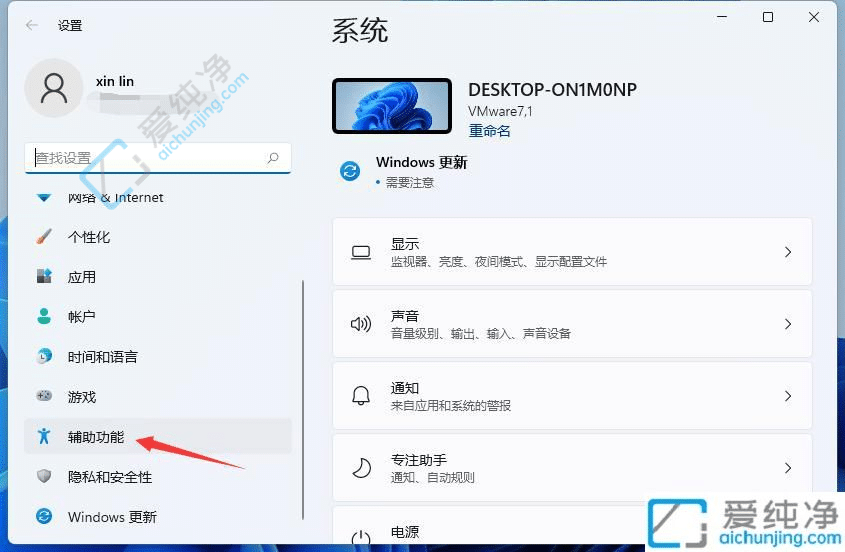Click the 时间和语言 globe clock icon

[44, 356]
